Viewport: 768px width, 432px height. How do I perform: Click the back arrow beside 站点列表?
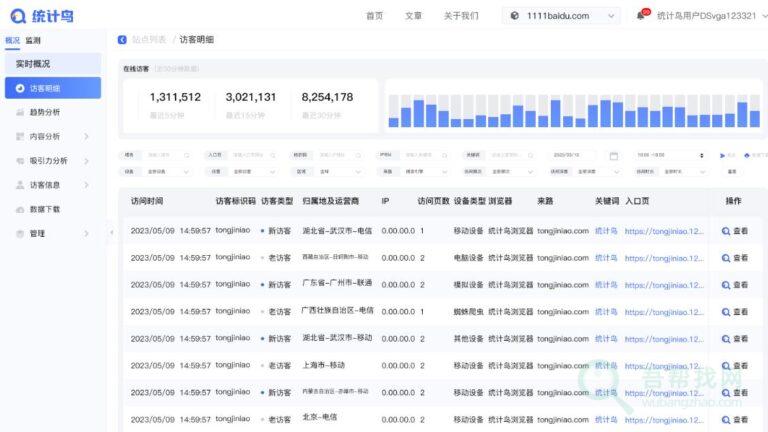pyautogui.click(x=122, y=39)
